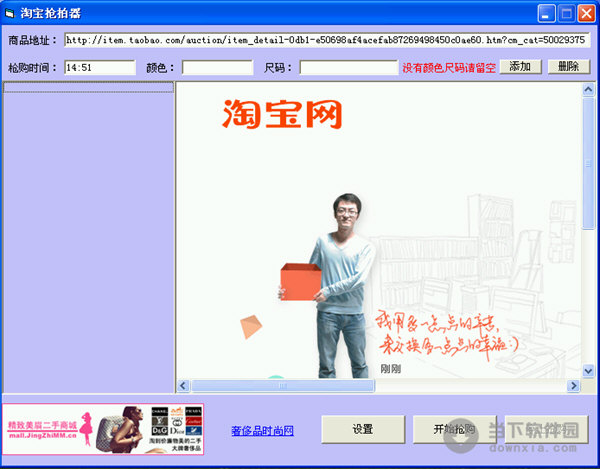Minimize the 淘宝抢拍器 window
600x469 pixels.
(x=546, y=14)
